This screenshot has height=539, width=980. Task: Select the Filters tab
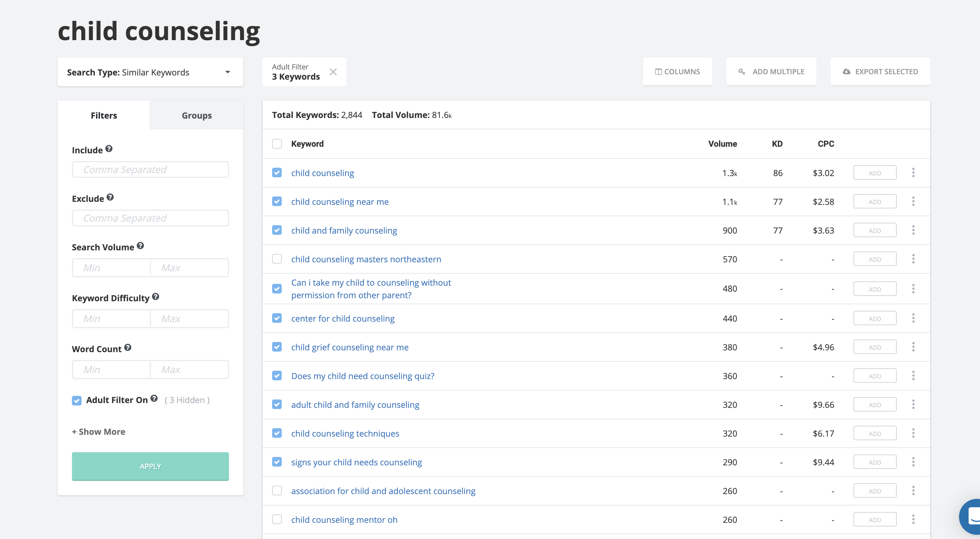pos(104,116)
